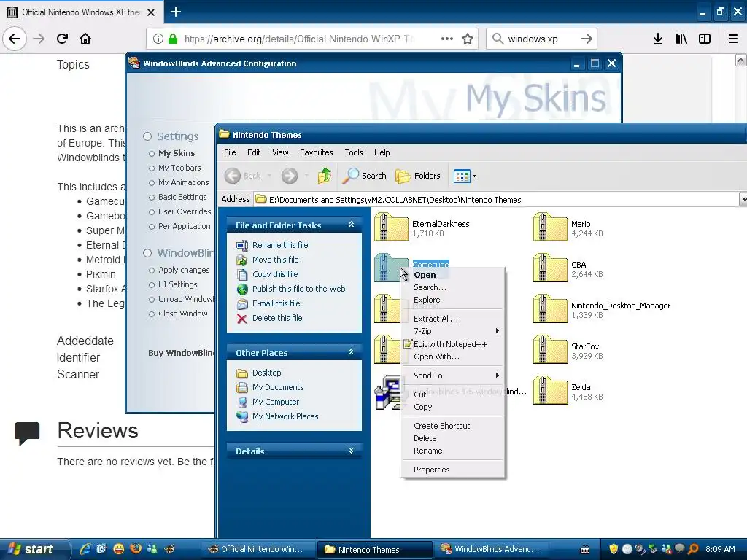This screenshot has height=560, width=747.
Task: Select the Zelda zip folder
Action: click(x=568, y=392)
